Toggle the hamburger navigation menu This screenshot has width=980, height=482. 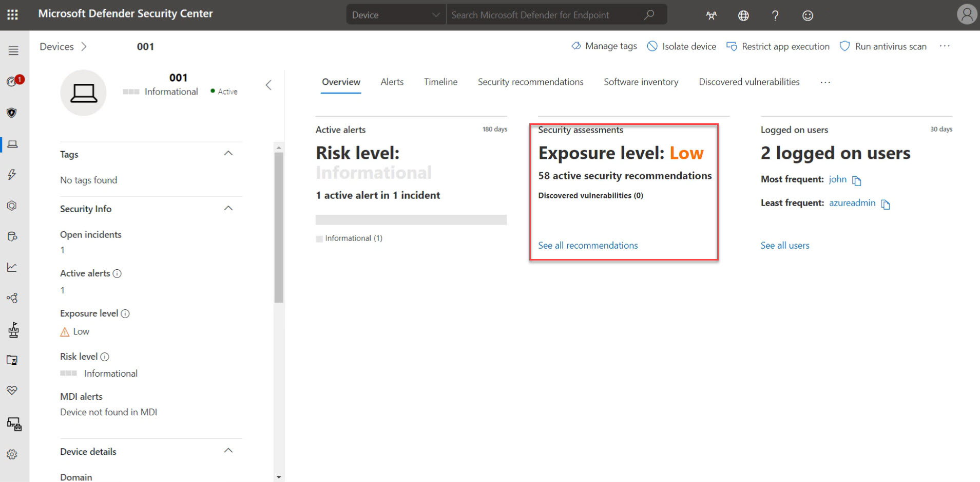click(13, 50)
